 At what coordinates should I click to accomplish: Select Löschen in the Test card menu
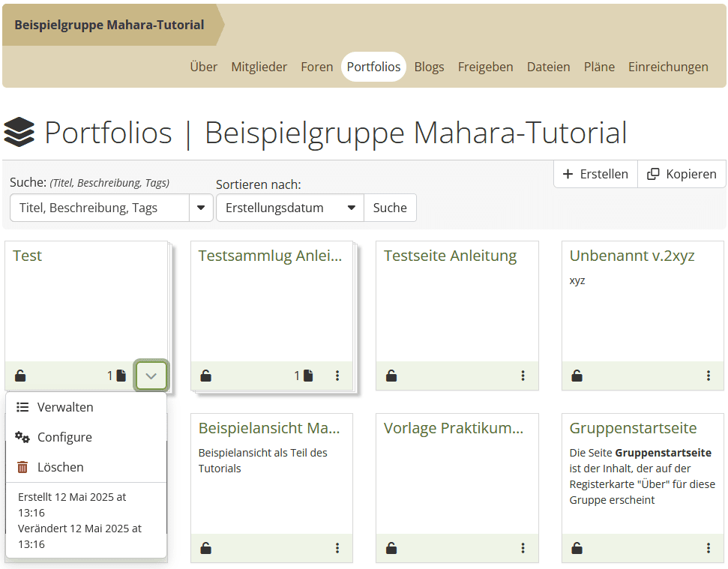[x=86, y=467]
